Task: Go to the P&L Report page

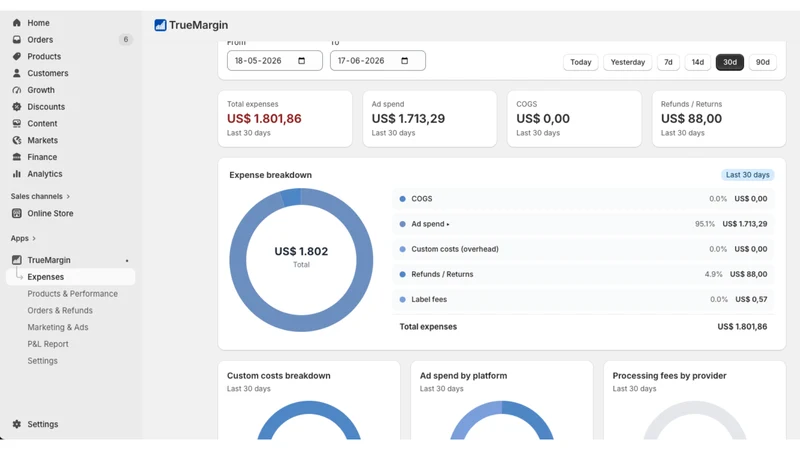Action: coord(48,344)
